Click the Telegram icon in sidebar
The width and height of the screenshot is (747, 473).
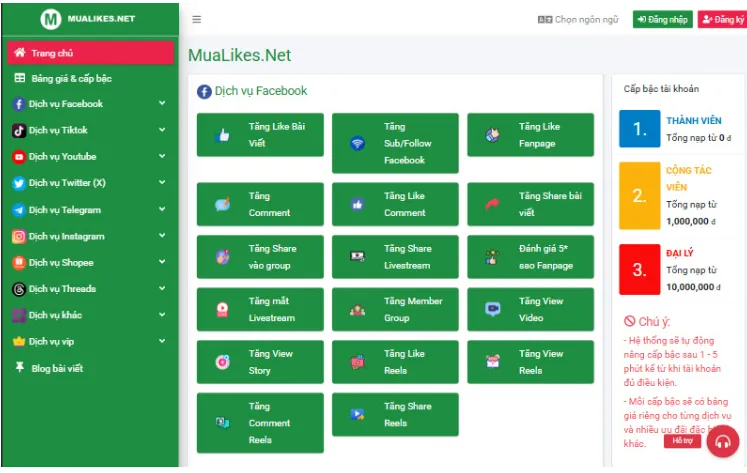[19, 210]
